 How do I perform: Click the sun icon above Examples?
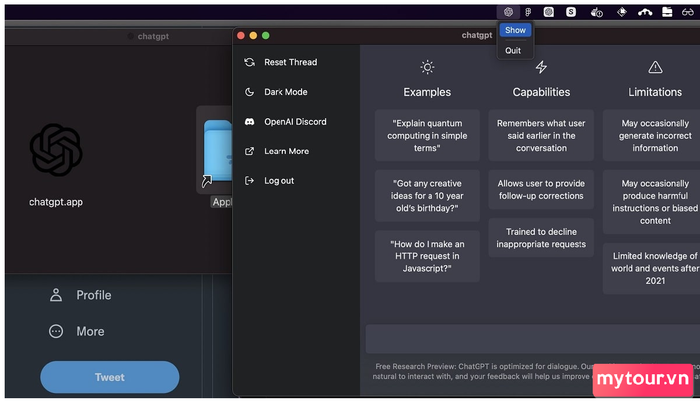pos(427,67)
